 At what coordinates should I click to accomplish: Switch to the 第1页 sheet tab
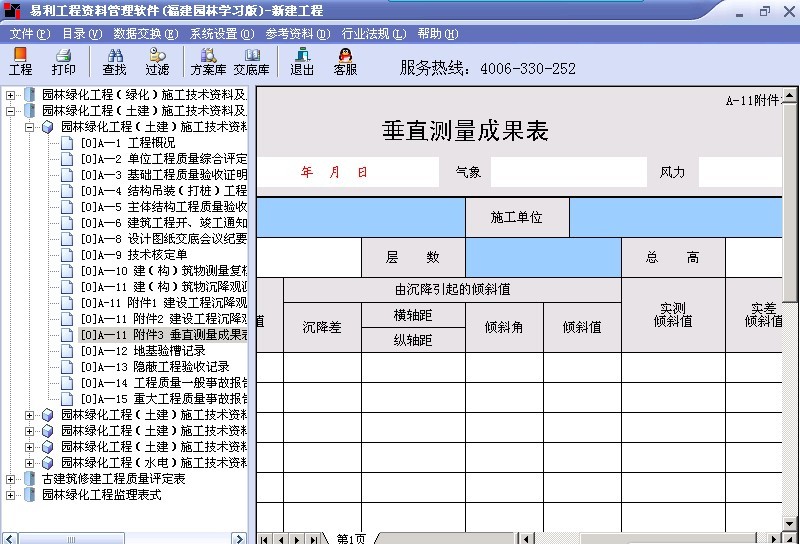[x=351, y=538]
